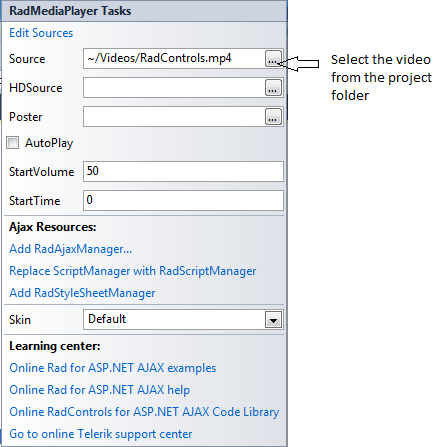This screenshot has height=447, width=443.
Task: Open Online RadControls Code Library link
Action: (144, 412)
